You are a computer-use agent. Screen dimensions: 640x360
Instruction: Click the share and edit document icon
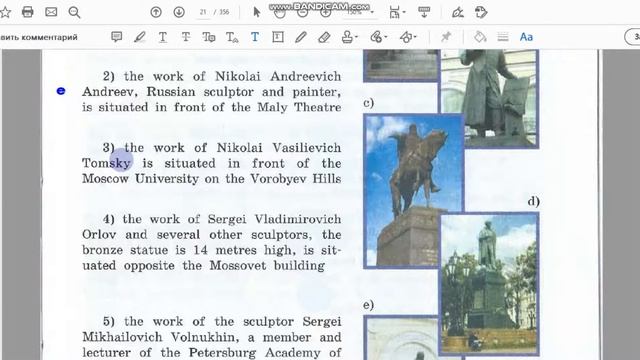pos(481,12)
